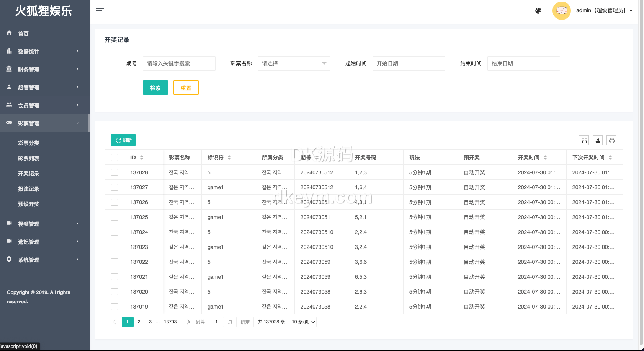Screen dimensions: 644x351
Task: Open the 彩票名称 dropdown selector
Action: point(294,63)
